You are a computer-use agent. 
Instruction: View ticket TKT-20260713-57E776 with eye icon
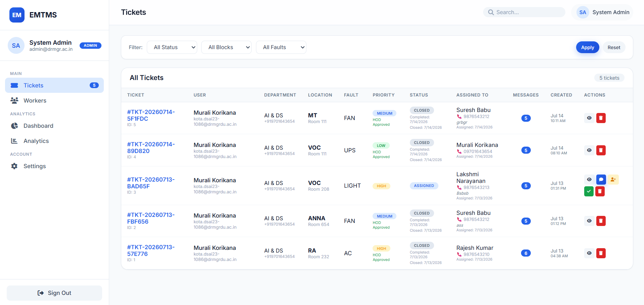click(589, 253)
